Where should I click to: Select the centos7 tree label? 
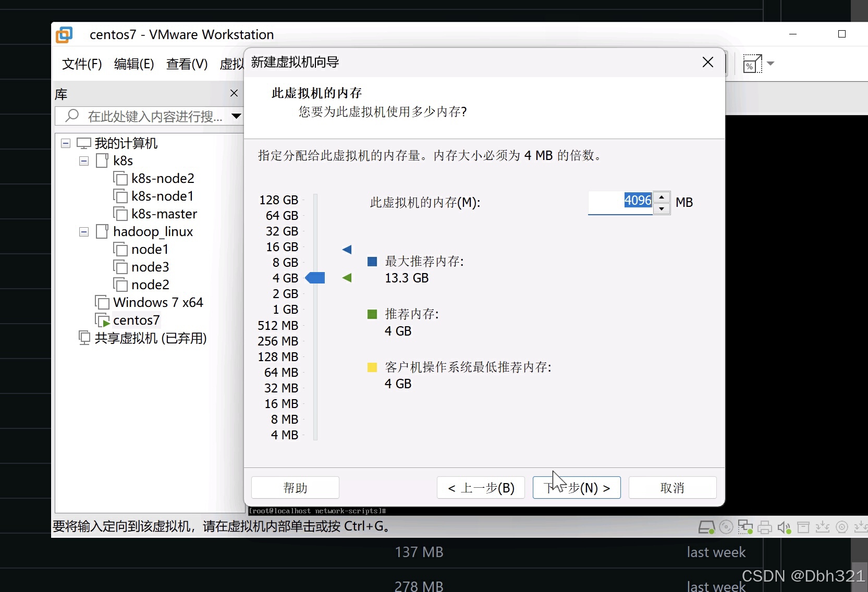pos(137,320)
